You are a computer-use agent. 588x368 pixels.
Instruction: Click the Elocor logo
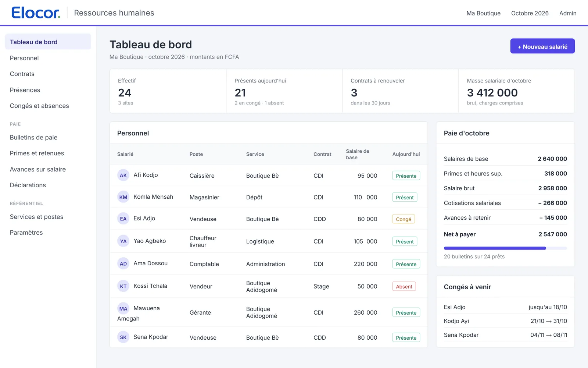36,13
